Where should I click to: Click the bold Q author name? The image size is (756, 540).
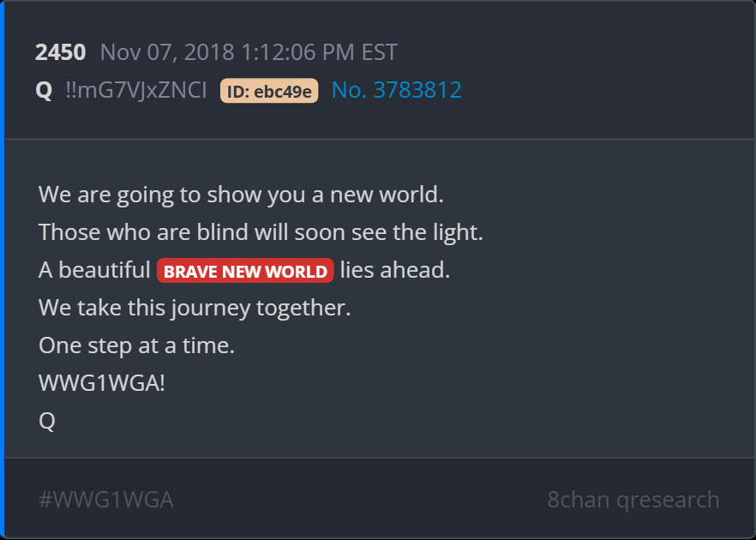(44, 91)
